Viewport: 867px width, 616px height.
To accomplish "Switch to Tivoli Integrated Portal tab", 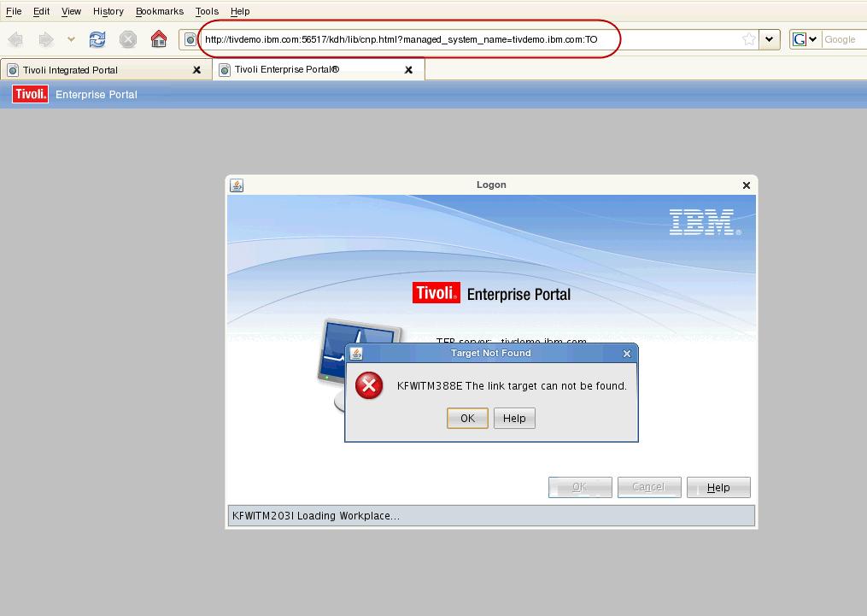I will tap(70, 70).
